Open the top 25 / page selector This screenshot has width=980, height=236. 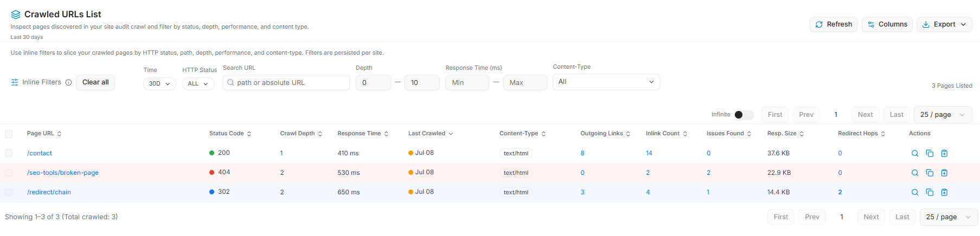tap(943, 115)
